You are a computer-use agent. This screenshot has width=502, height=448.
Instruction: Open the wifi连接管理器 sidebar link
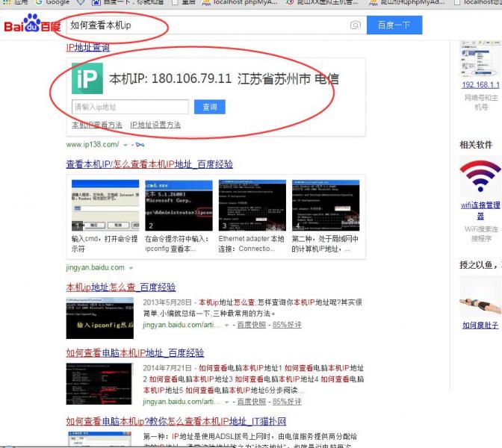pyautogui.click(x=480, y=211)
